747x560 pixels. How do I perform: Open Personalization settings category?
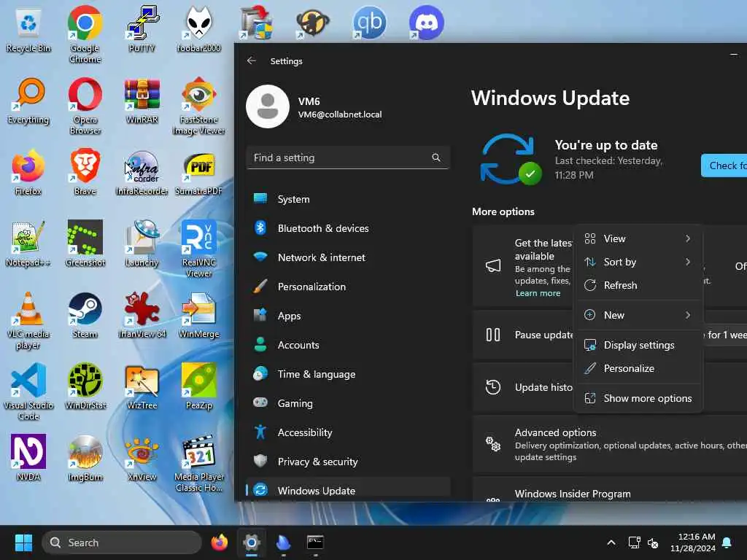[x=348, y=287]
